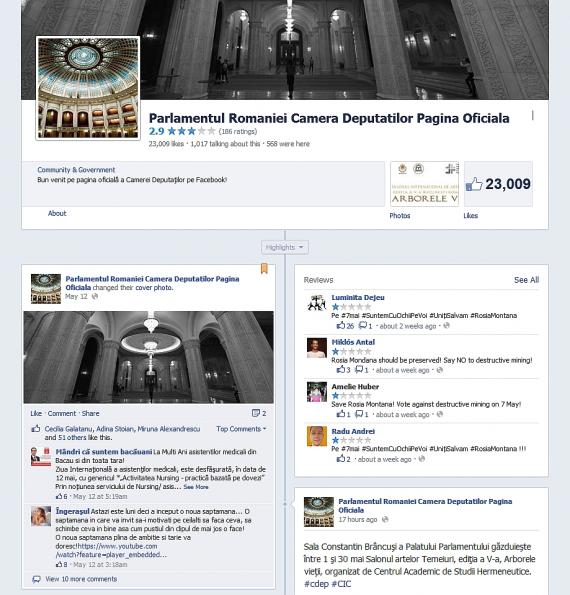Click avatar of Mândri că suntem băcăuani
Image resolution: width=570 pixels, height=595 pixels.
[41, 456]
